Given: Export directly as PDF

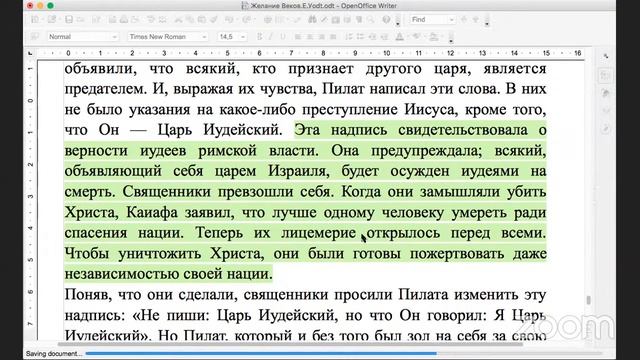Looking at the screenshot, I should [113, 20].
